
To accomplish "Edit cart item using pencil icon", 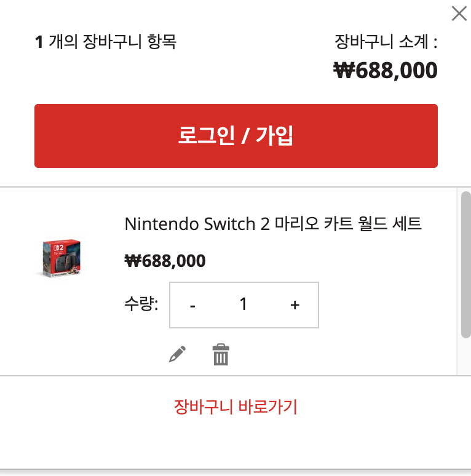I will 177,354.
